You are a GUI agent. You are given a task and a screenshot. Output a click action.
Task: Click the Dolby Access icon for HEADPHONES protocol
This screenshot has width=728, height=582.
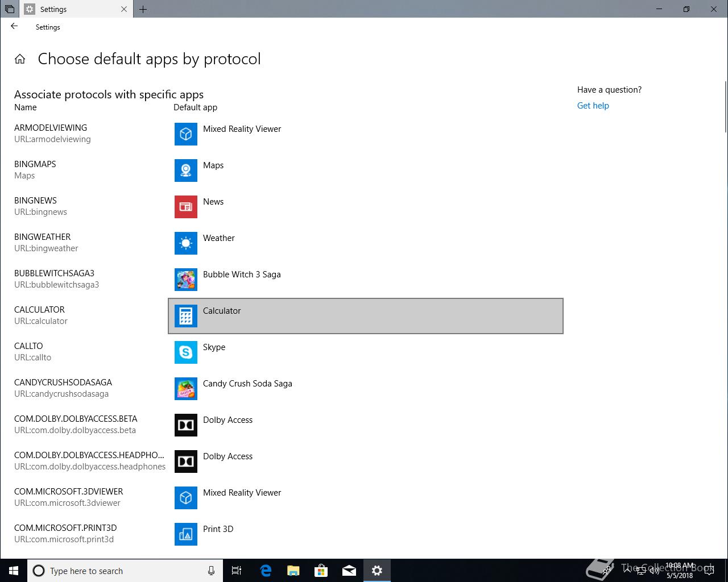(186, 462)
